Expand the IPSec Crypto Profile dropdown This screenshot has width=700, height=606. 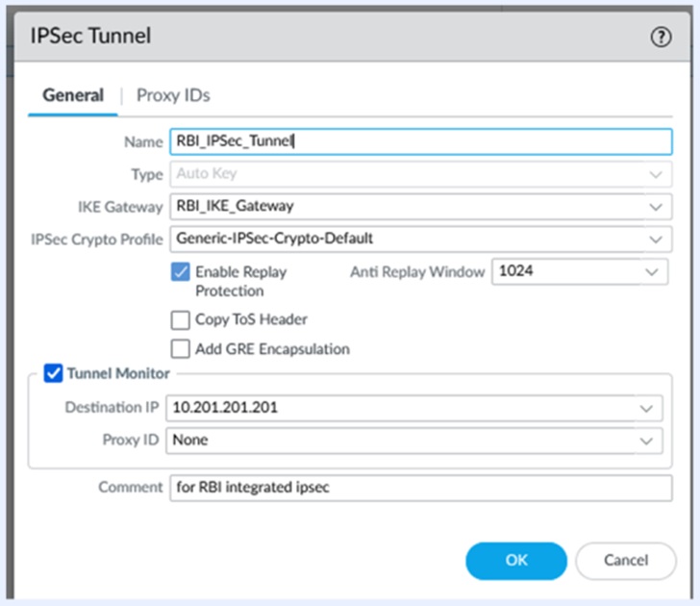point(655,238)
